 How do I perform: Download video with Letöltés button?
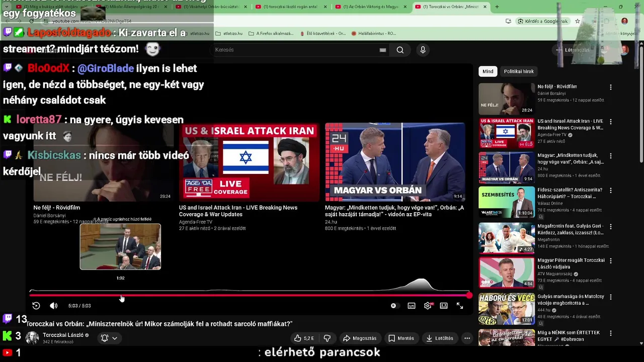[439, 338]
